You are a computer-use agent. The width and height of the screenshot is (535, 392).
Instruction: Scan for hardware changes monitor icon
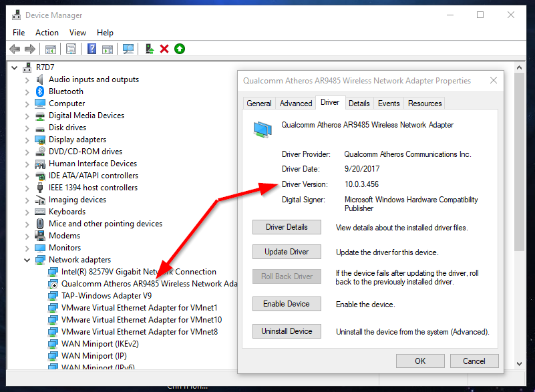coord(128,49)
